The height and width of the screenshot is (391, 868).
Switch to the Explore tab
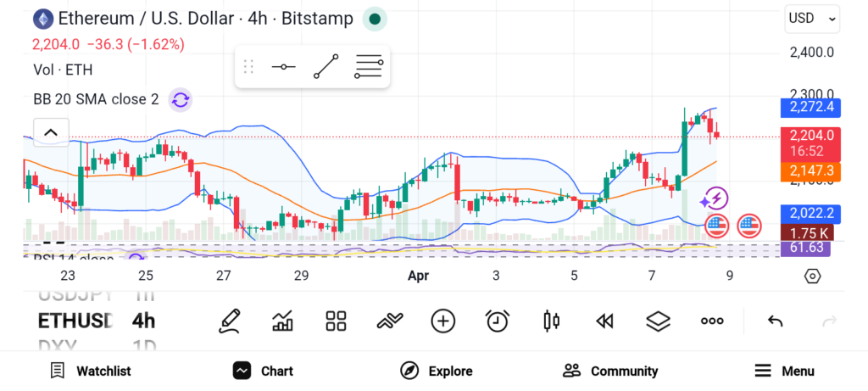click(x=437, y=371)
